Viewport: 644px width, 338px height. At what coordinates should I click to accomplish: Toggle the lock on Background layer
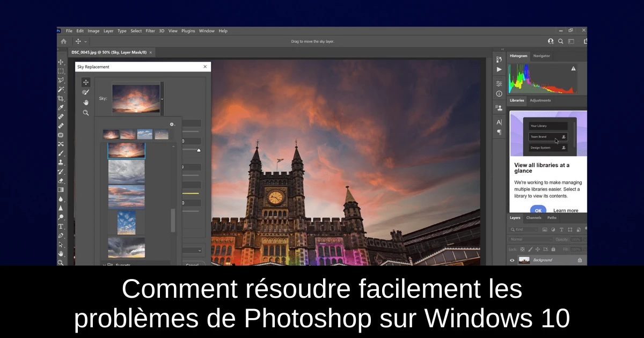pos(580,260)
